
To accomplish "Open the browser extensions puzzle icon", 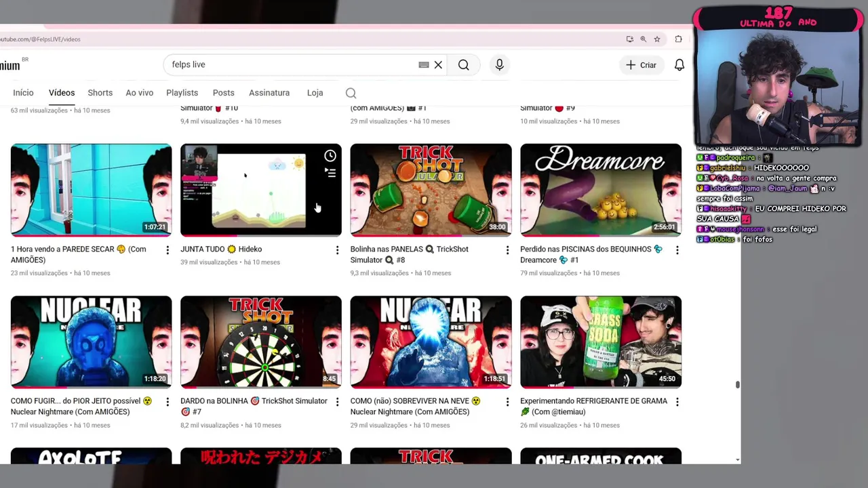I will pyautogui.click(x=678, y=39).
